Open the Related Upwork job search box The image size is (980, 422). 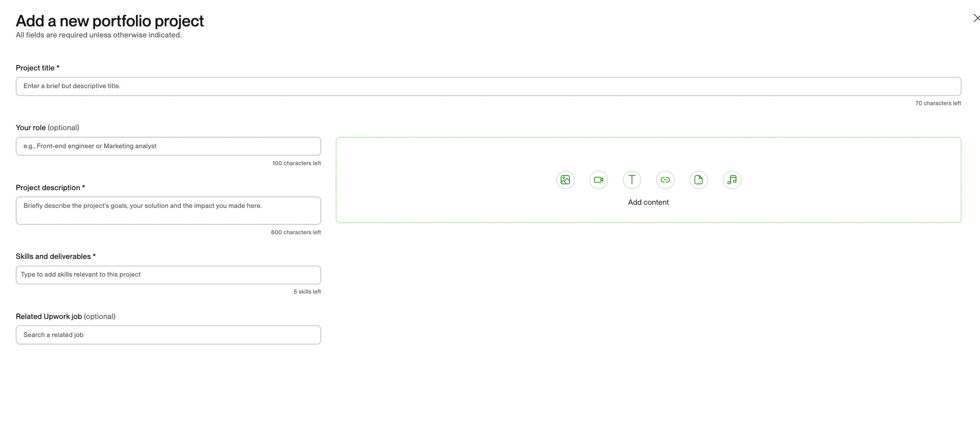[x=168, y=335]
